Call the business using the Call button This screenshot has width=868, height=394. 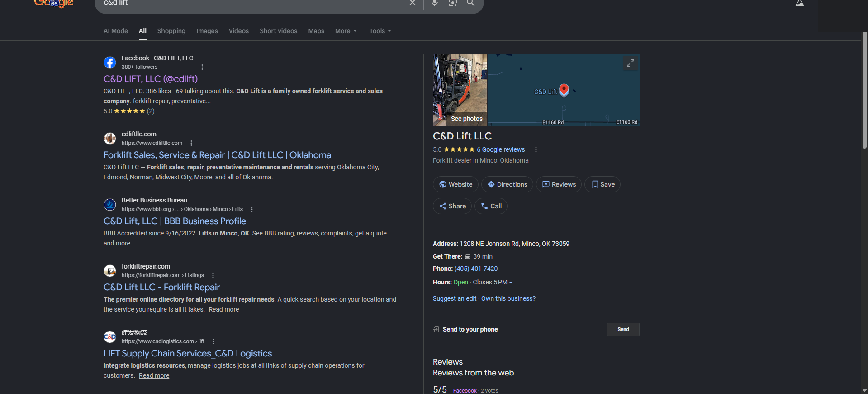491,206
